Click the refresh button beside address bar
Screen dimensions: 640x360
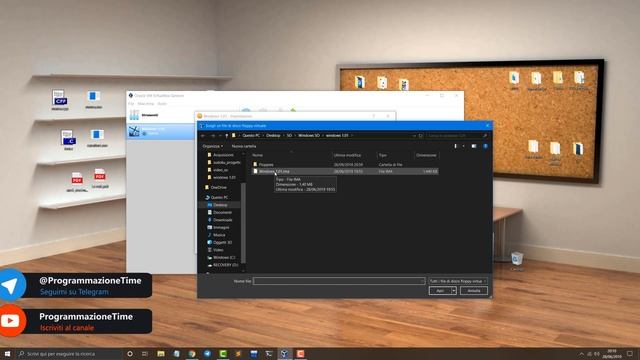421,136
